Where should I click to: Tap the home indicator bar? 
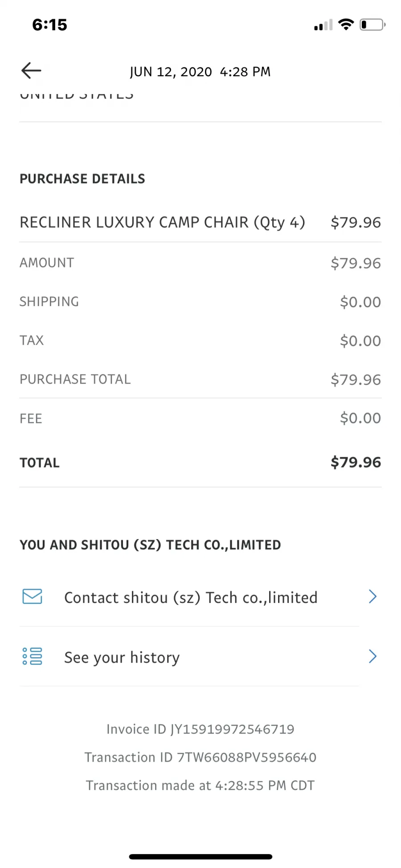[200, 856]
